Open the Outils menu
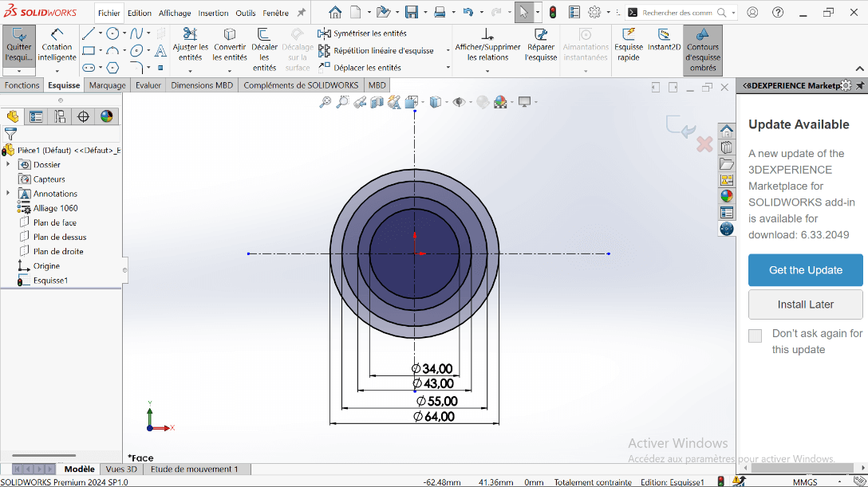The image size is (868, 487). point(246,13)
